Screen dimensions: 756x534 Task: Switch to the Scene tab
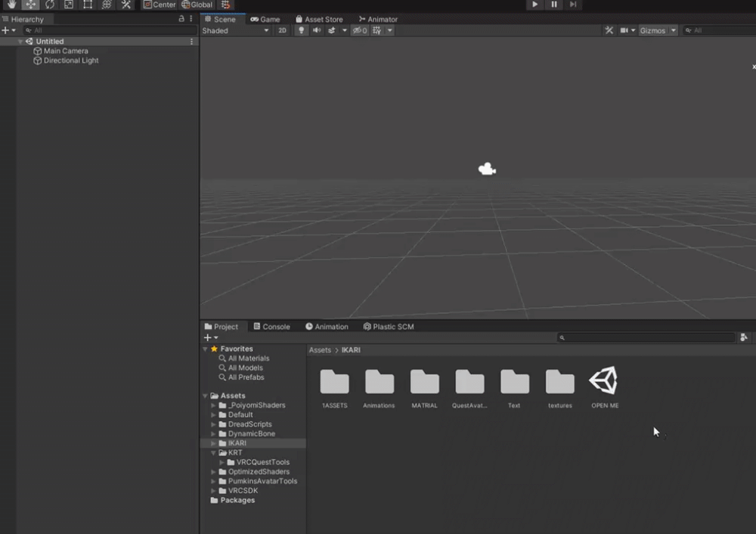(x=220, y=20)
